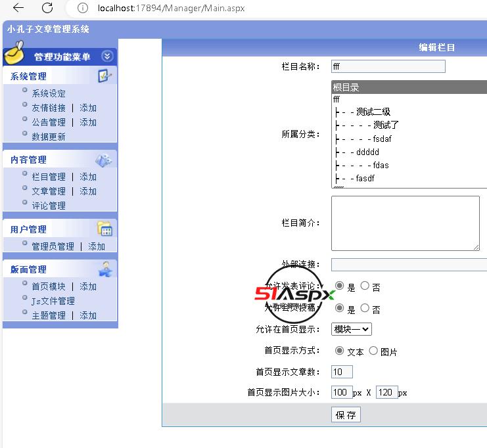Viewport: 487px width, 448px height.
Task: Click the image width field showing 100
Action: [342, 392]
